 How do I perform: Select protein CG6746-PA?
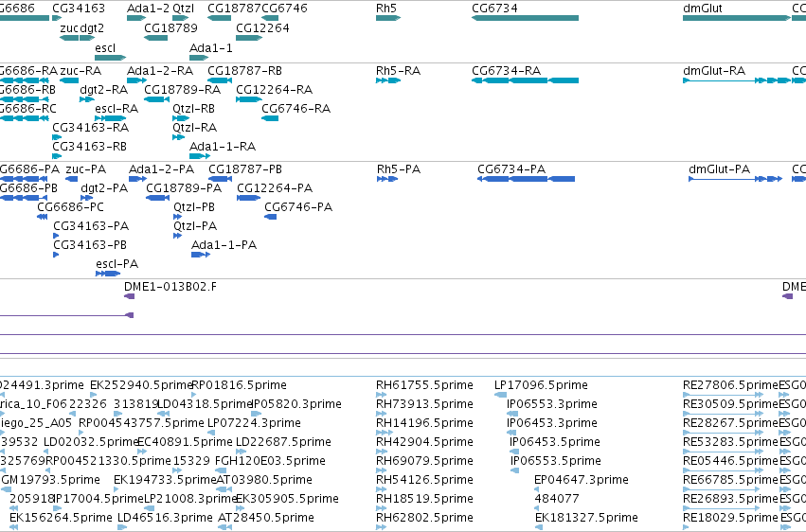(x=270, y=217)
